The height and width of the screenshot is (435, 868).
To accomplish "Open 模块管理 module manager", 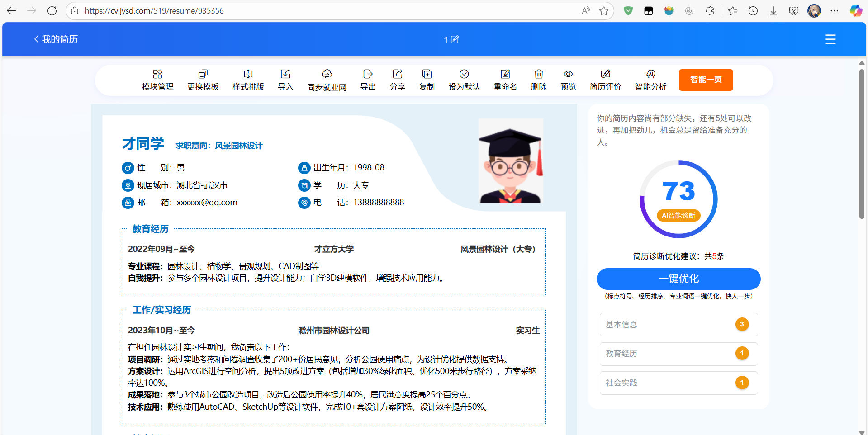I will click(x=157, y=80).
